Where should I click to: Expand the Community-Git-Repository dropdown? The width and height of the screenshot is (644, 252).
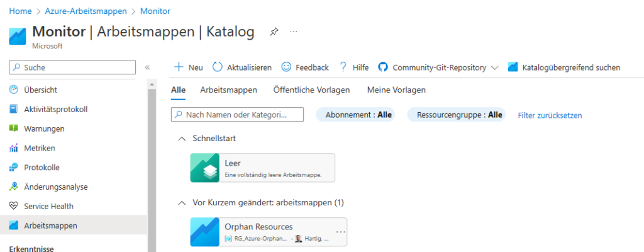click(x=494, y=67)
